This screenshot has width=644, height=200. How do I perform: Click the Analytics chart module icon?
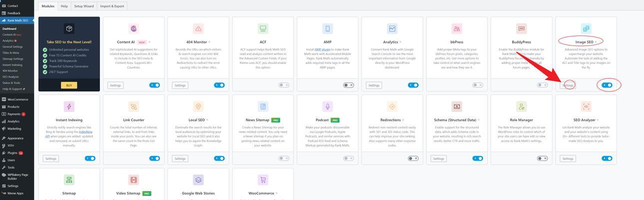tap(392, 28)
